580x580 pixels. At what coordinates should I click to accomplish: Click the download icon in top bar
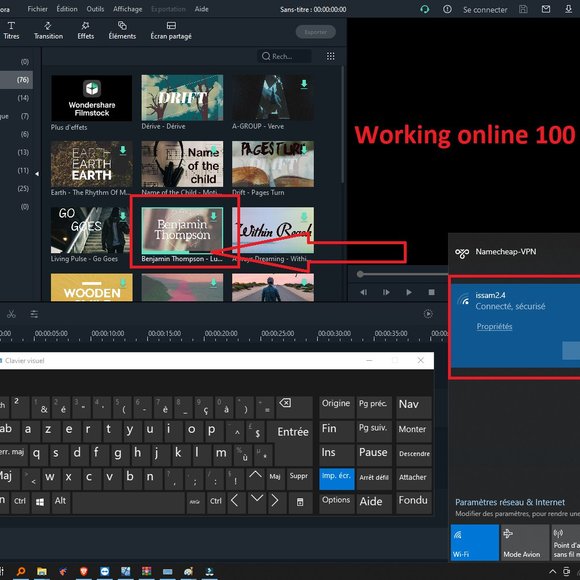tap(569, 9)
